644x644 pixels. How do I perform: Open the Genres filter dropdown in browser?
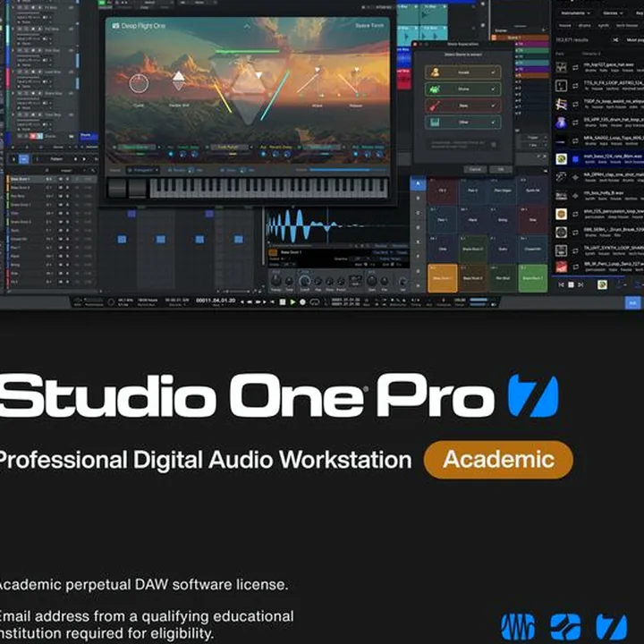tap(613, 13)
